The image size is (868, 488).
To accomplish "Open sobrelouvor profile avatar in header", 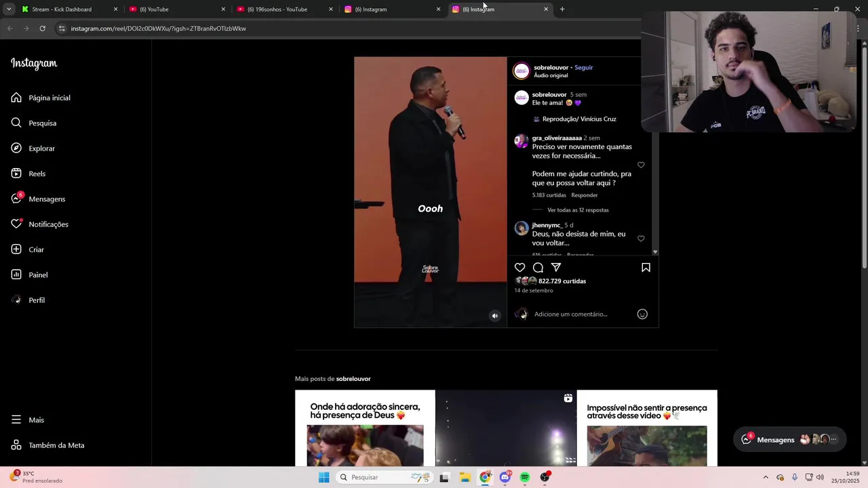I will (x=521, y=71).
